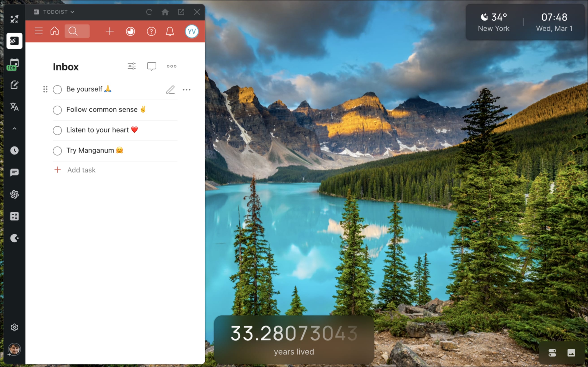This screenshot has height=367, width=588.
Task: Click the comment bubble icon in Inbox header
Action: [x=151, y=66]
